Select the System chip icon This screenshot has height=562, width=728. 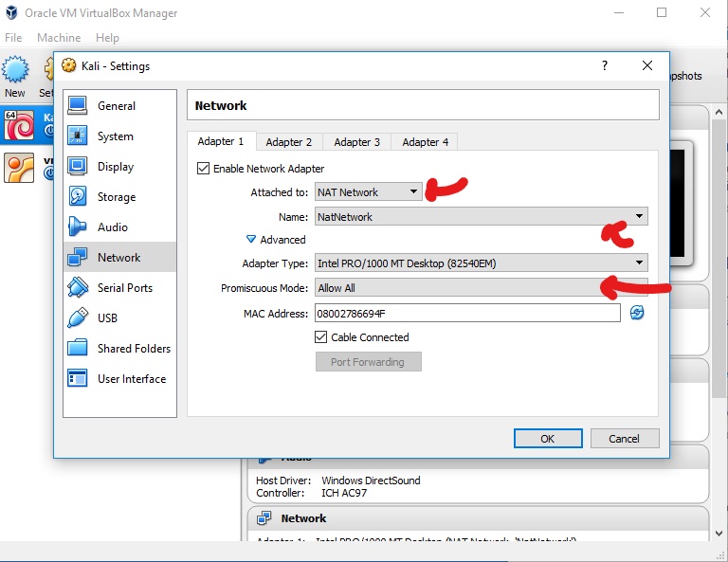(x=77, y=136)
